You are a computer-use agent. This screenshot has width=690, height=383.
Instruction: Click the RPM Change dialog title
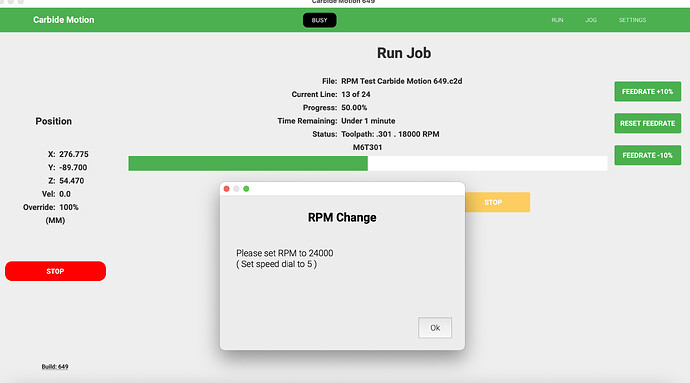coord(342,217)
